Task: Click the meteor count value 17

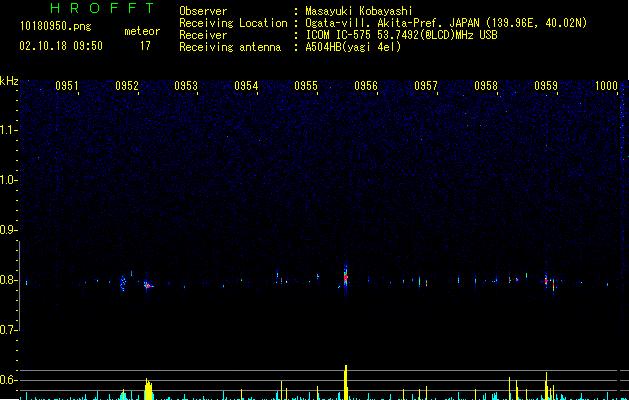Action: tap(145, 46)
